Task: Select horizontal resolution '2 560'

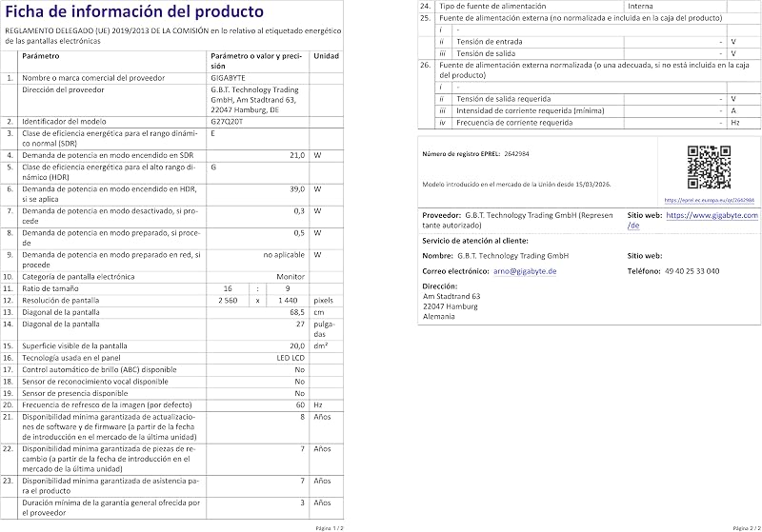Action: [228, 301]
